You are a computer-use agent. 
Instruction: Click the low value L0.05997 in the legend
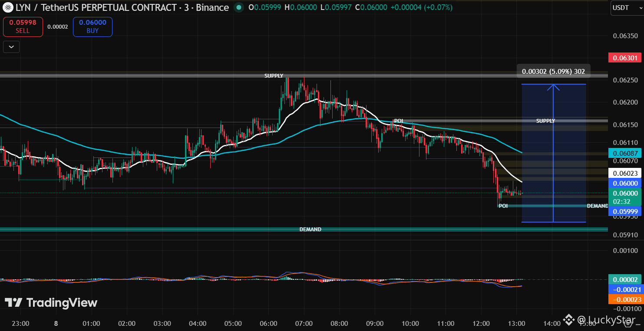click(335, 7)
